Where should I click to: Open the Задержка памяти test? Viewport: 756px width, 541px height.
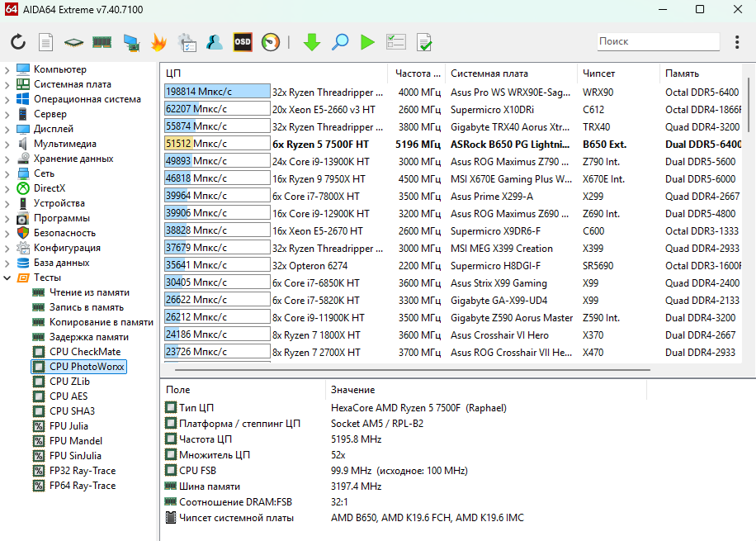(x=88, y=337)
